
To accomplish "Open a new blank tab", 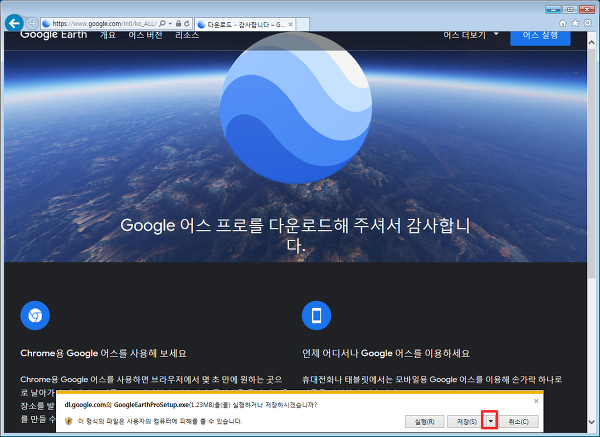I will pos(303,24).
